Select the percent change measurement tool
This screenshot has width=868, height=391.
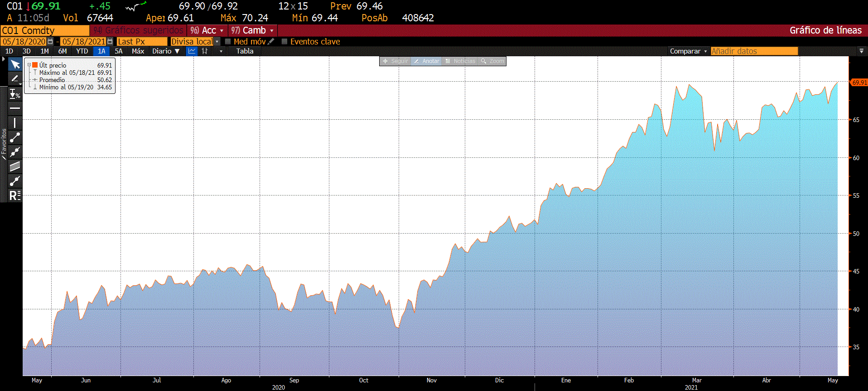click(x=15, y=94)
